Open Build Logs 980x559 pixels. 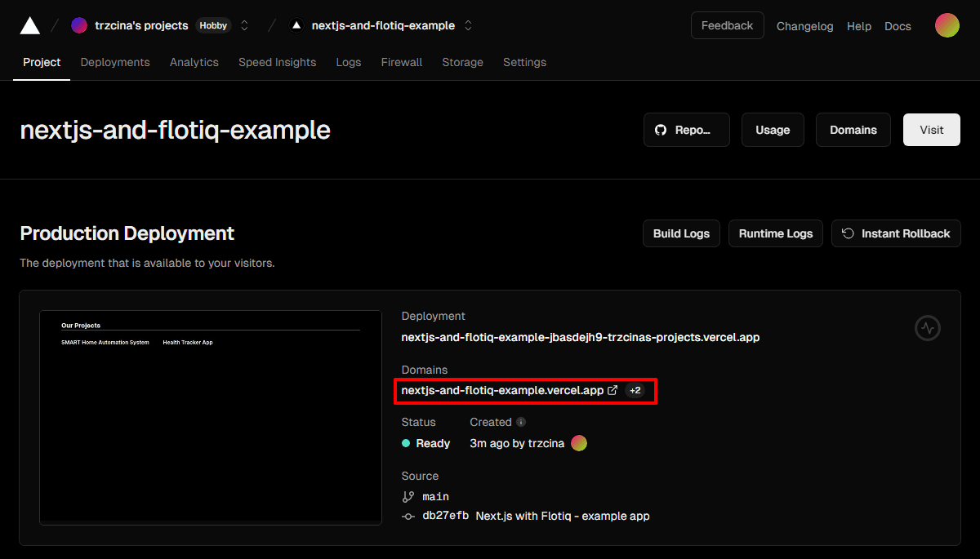click(681, 233)
